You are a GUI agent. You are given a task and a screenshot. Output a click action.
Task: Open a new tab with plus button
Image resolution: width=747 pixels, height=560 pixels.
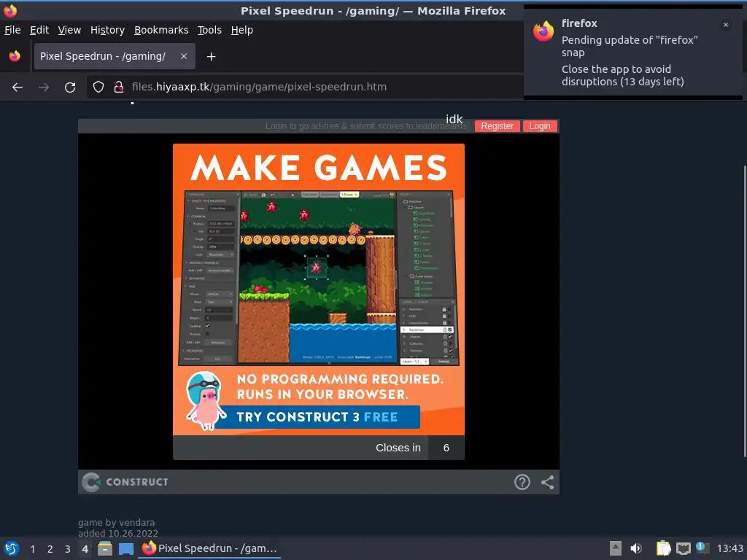[211, 57]
